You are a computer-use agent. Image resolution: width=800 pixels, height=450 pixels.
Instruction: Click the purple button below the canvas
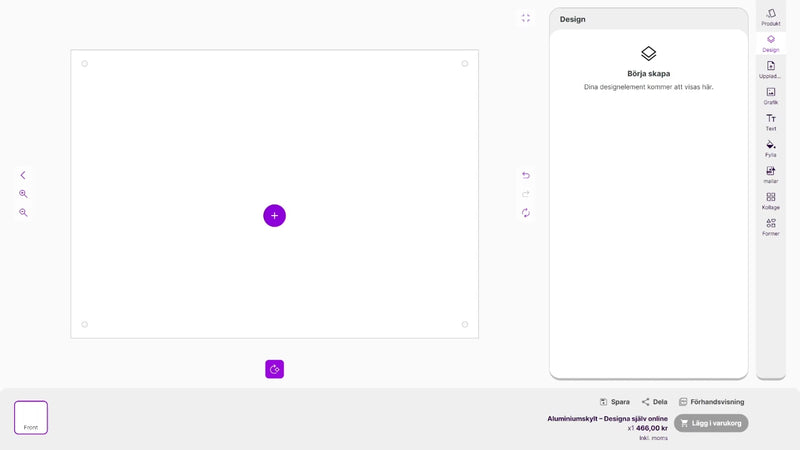[x=275, y=369]
